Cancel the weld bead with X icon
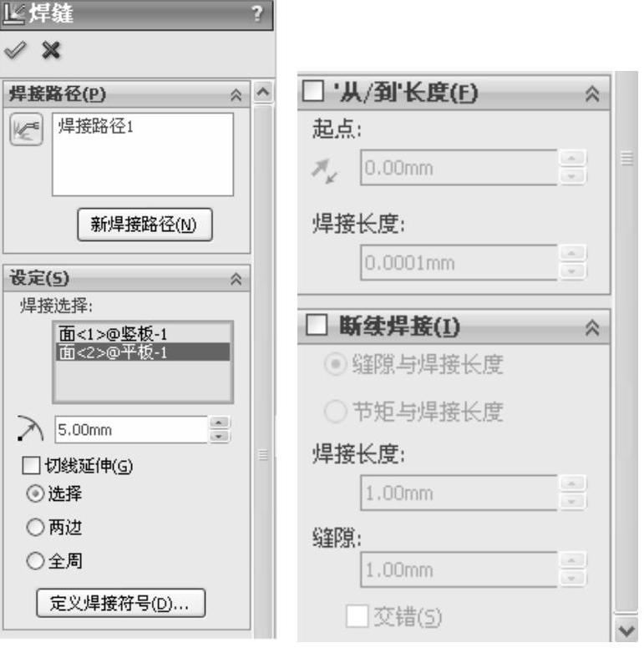 [51, 50]
